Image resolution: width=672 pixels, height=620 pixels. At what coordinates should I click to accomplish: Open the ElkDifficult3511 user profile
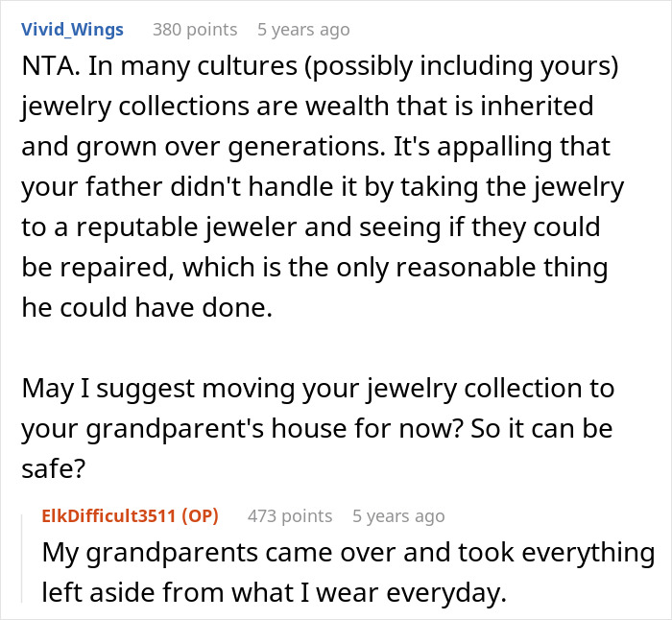click(110, 516)
